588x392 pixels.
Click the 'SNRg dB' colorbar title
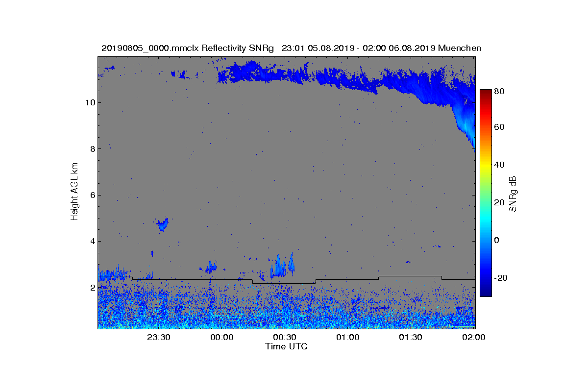tap(514, 194)
